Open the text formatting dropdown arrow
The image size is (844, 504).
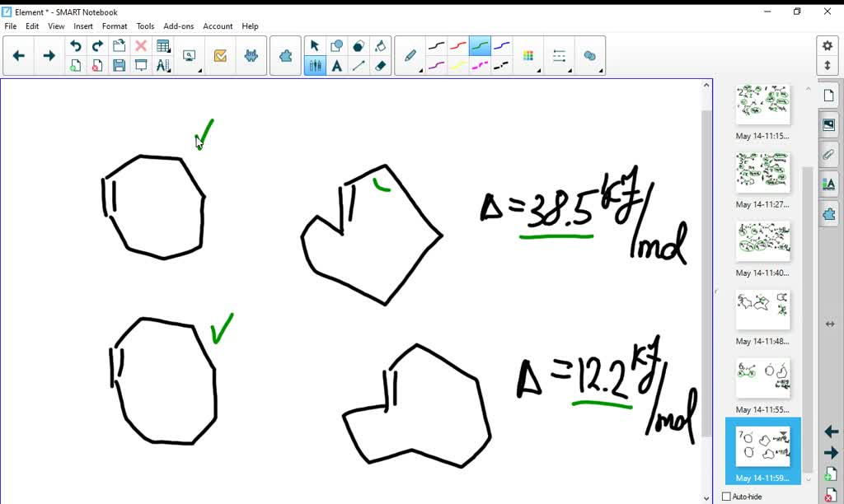point(170,72)
